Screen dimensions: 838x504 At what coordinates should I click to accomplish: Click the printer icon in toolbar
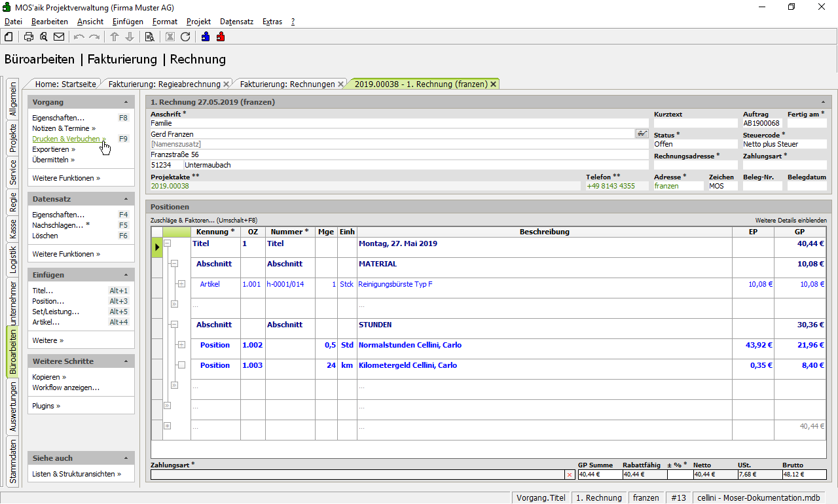tap(29, 37)
